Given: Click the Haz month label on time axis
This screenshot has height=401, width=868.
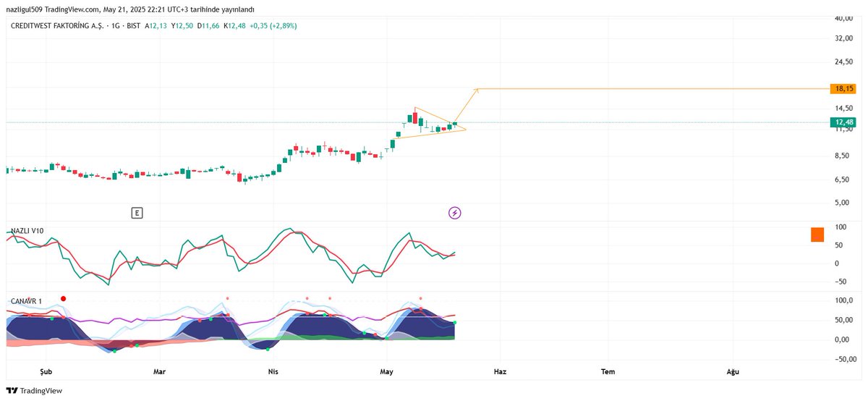Looking at the screenshot, I should [x=500, y=372].
